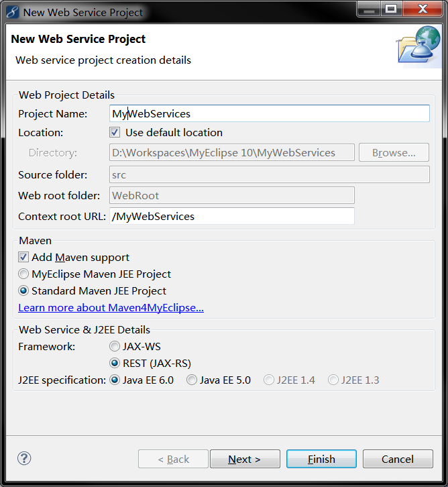Image resolution: width=448 pixels, height=487 pixels.
Task: Click the 'Maven' group label
Action: coord(35,240)
